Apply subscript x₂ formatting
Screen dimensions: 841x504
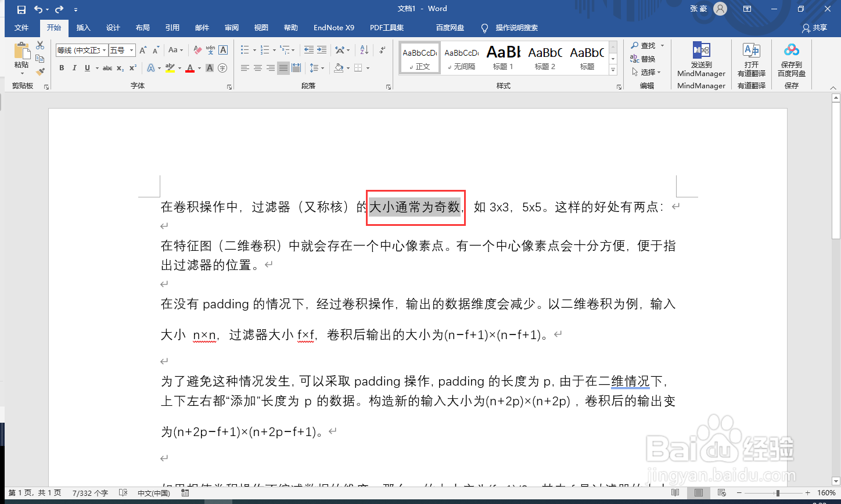coord(120,68)
